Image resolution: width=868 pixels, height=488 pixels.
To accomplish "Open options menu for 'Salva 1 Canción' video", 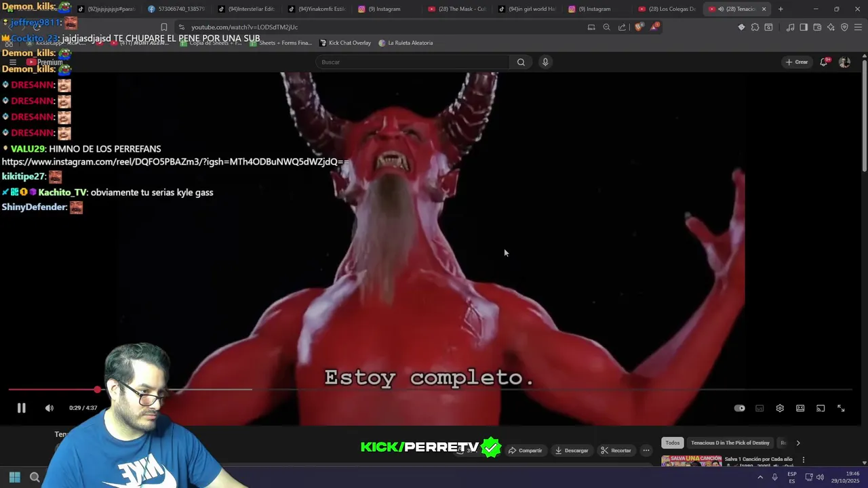I will pos(804,460).
